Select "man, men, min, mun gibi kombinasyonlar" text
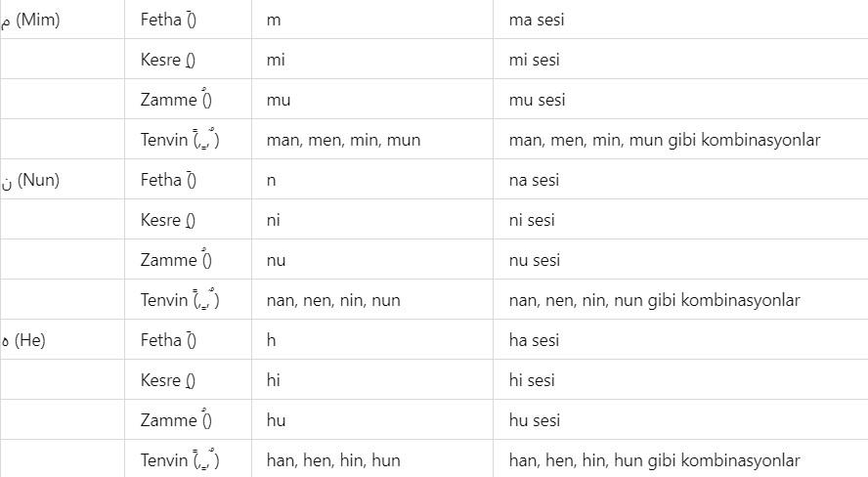The height and width of the screenshot is (477, 868). coord(665,140)
